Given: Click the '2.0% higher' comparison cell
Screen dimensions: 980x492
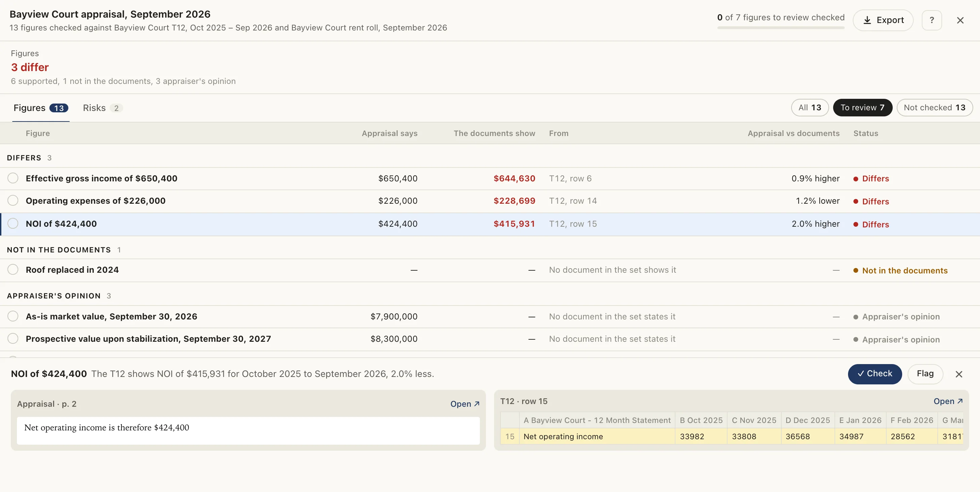Looking at the screenshot, I should (816, 224).
